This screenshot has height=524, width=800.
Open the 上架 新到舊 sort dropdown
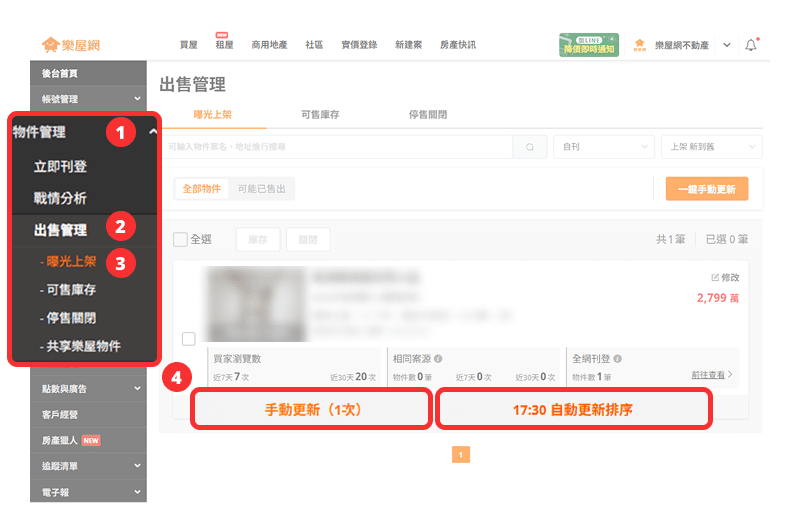tap(712, 147)
